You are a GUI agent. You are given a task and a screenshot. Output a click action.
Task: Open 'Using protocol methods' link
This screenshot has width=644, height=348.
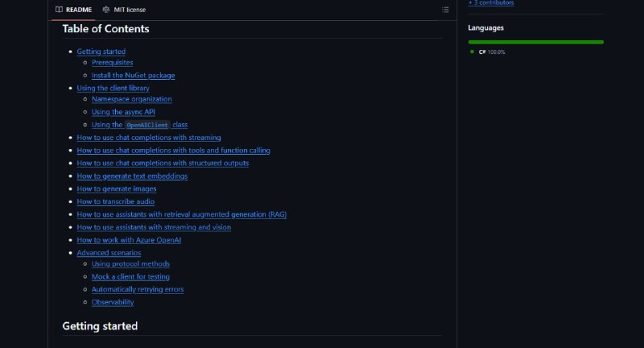coord(130,263)
